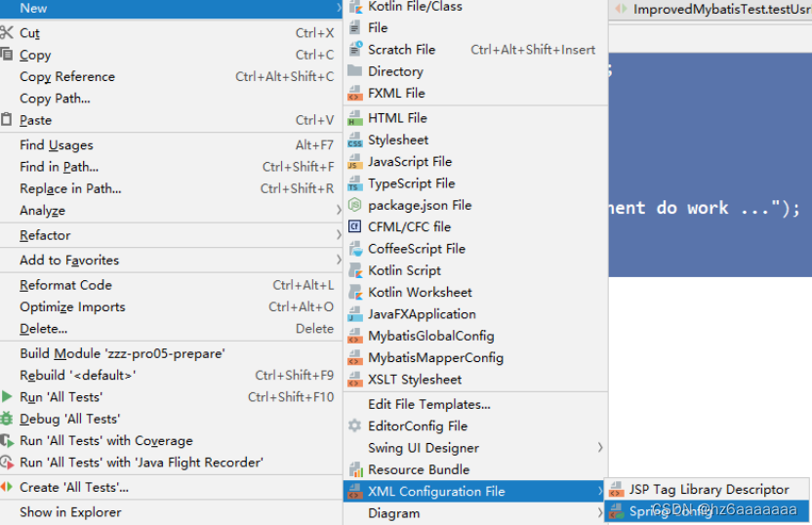The height and width of the screenshot is (525, 812).
Task: Click the Kotlin Worksheet icon
Action: (355, 292)
